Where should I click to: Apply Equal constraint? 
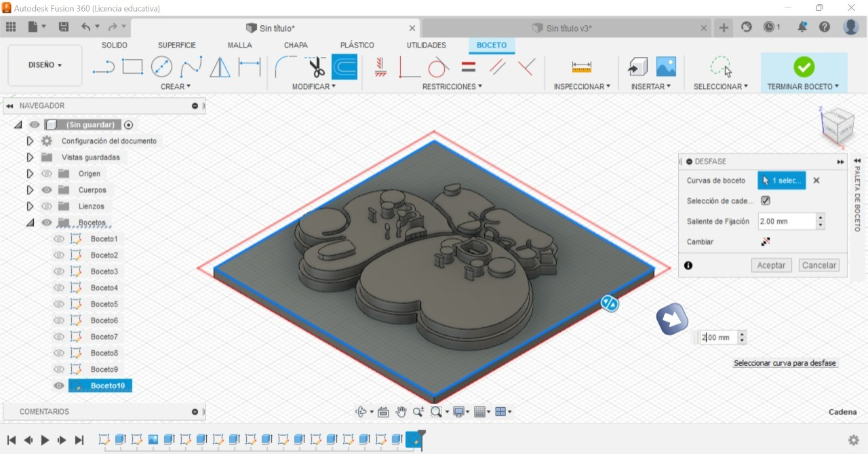(x=468, y=67)
